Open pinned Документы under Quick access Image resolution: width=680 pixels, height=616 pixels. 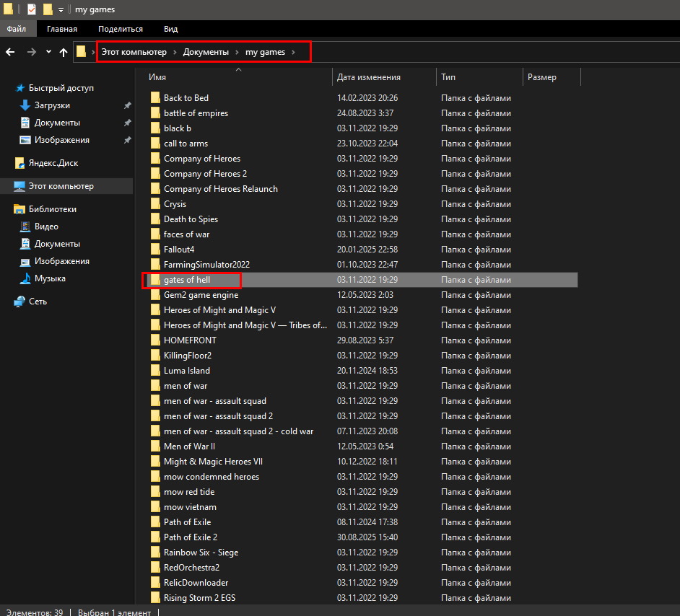[57, 123]
